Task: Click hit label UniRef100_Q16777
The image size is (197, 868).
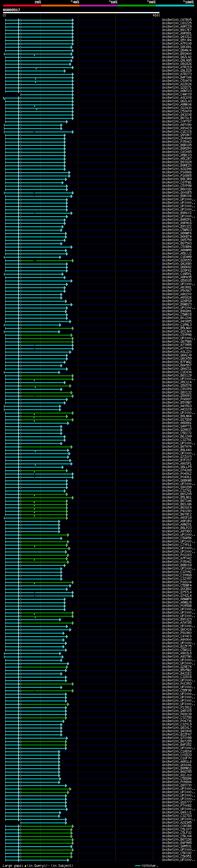Action: click(177, 802)
